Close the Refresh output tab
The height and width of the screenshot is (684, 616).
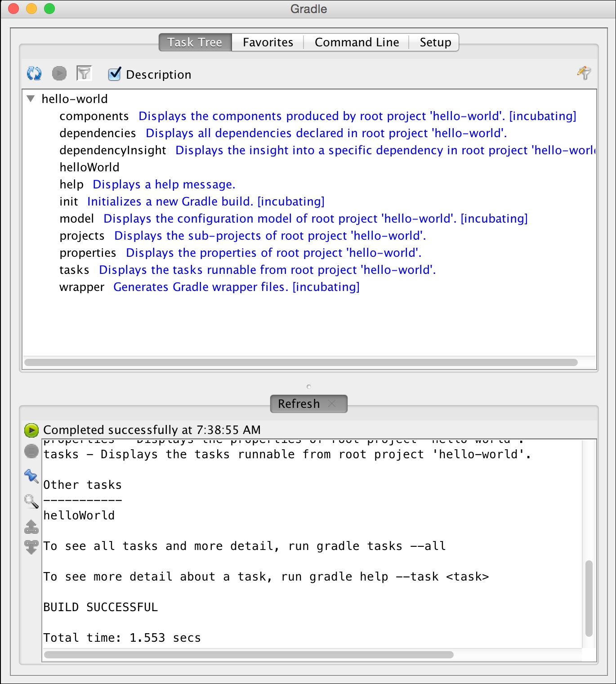(x=332, y=404)
